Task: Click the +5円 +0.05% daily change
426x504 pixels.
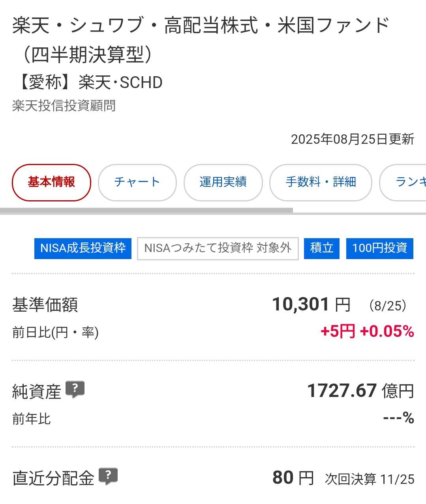Action: click(367, 331)
